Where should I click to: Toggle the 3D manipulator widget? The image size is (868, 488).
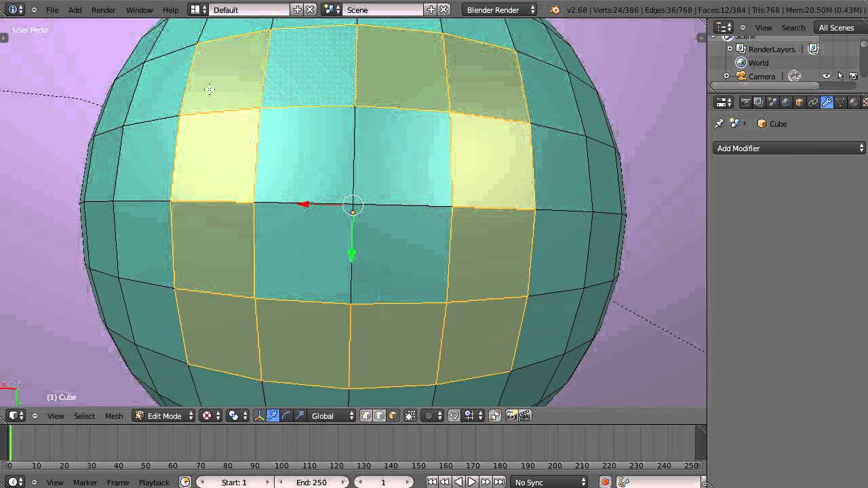[259, 415]
